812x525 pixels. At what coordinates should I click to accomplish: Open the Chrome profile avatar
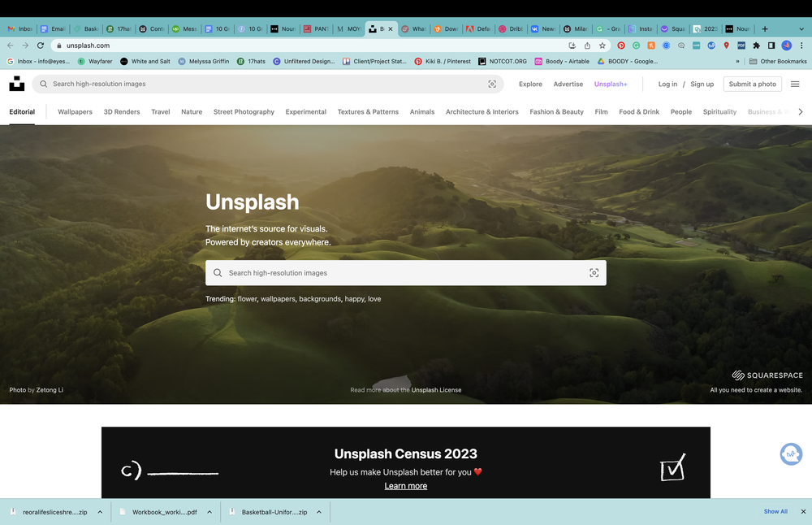(787, 46)
